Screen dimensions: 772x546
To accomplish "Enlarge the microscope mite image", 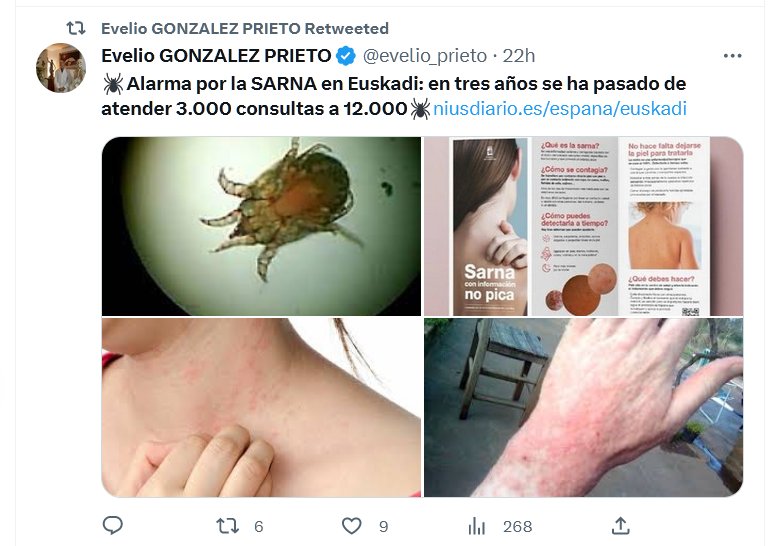I will coord(261,226).
